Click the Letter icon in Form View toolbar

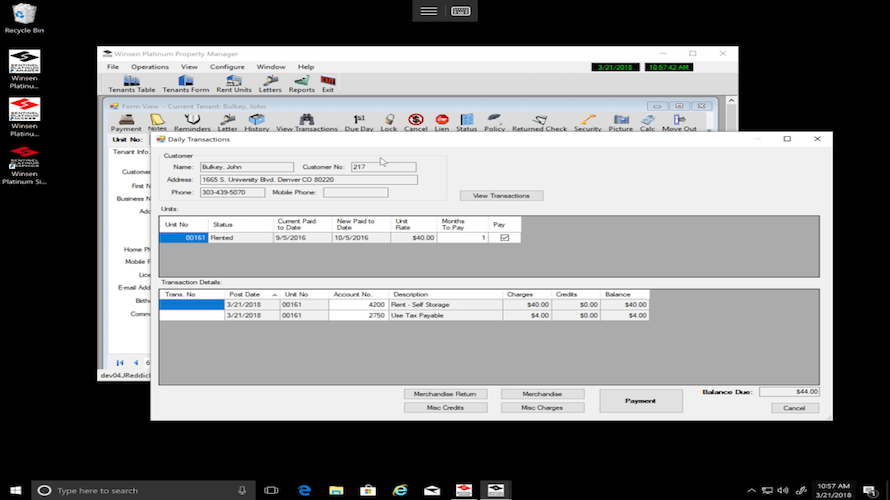[x=228, y=123]
